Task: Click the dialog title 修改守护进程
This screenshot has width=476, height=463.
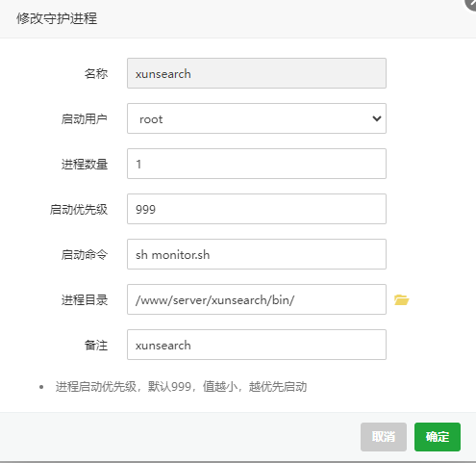Action: [x=57, y=18]
